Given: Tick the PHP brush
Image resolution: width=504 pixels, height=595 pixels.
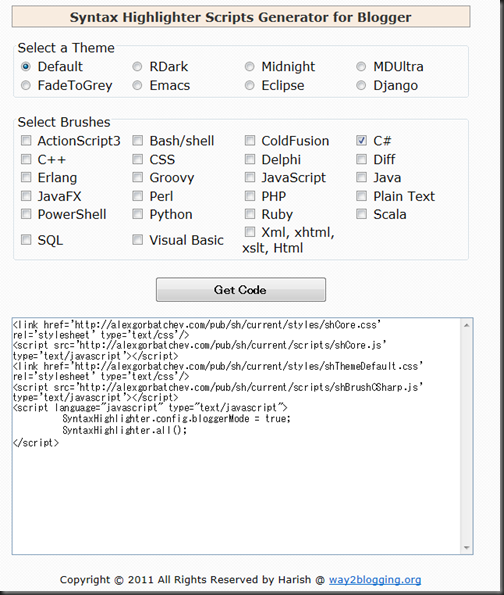Looking at the screenshot, I should tap(250, 196).
